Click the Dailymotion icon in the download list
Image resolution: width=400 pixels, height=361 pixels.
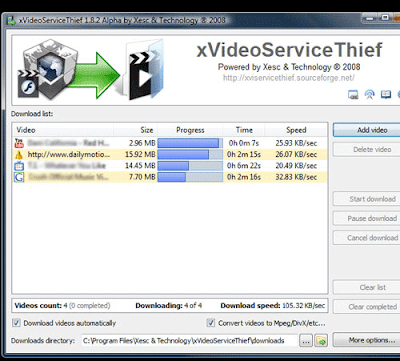point(19,155)
